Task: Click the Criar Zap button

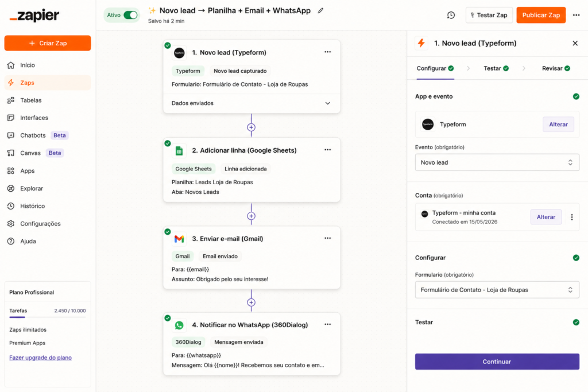Action: (48, 43)
